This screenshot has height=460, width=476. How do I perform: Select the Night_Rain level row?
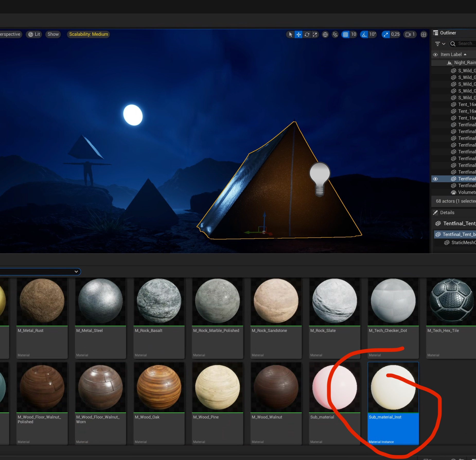[x=454, y=63]
